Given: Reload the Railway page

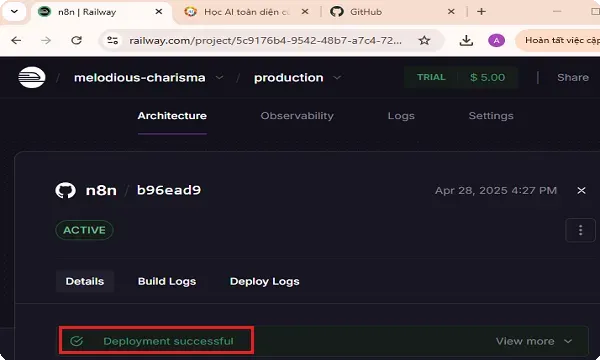Looking at the screenshot, I should tap(77, 40).
